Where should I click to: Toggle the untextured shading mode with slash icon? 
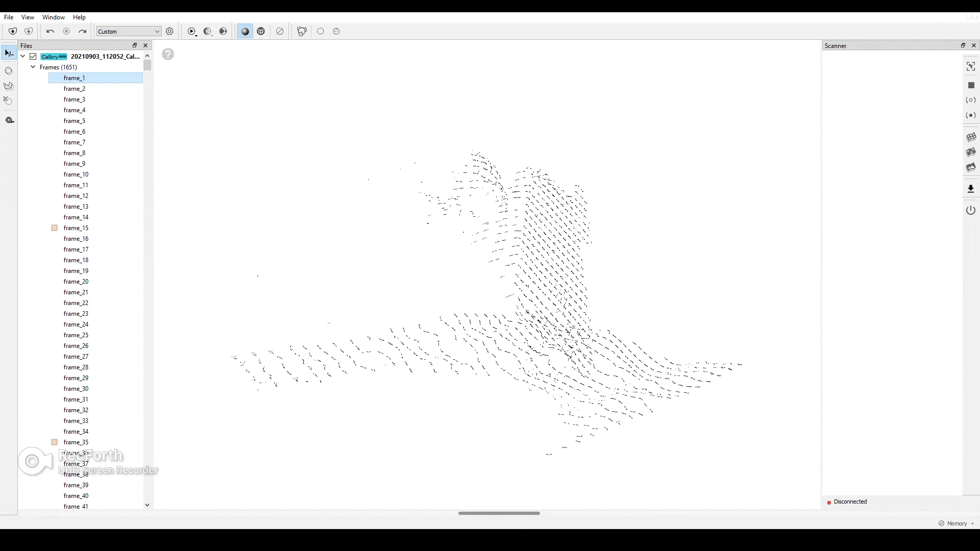280,31
